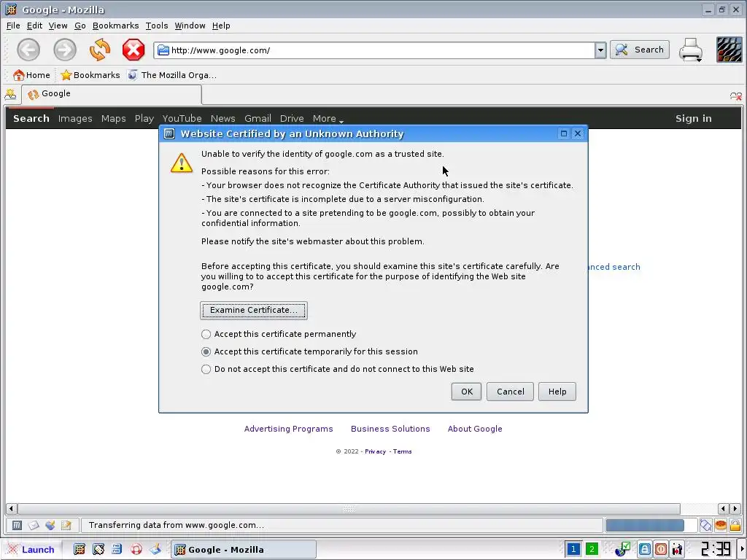Open the Help menu in the menu bar
The image size is (747, 560).
point(221,26)
